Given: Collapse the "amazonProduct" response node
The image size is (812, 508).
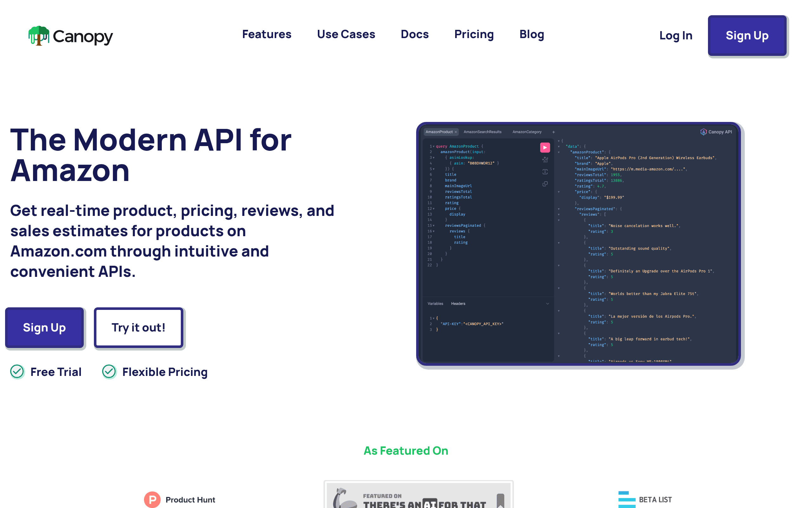Looking at the screenshot, I should [559, 152].
